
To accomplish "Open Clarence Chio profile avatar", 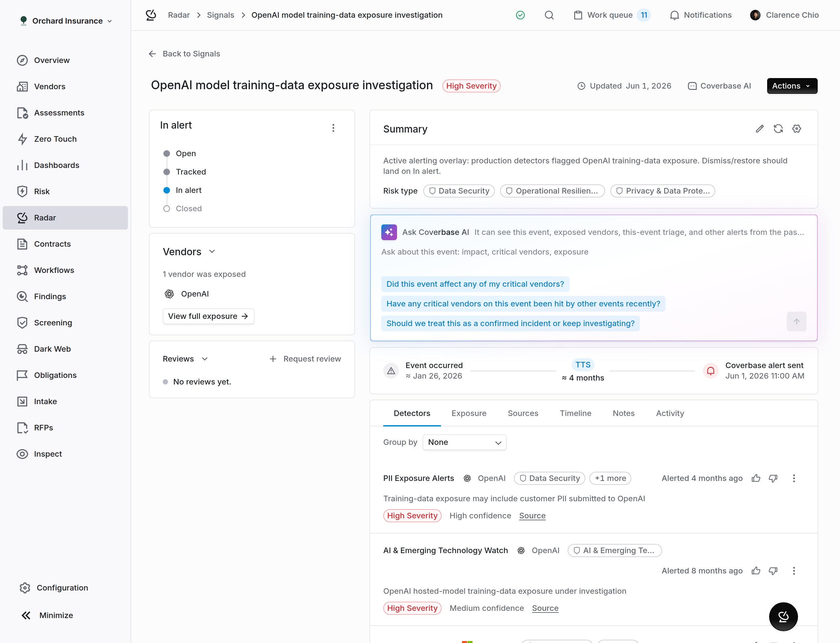I will click(755, 15).
